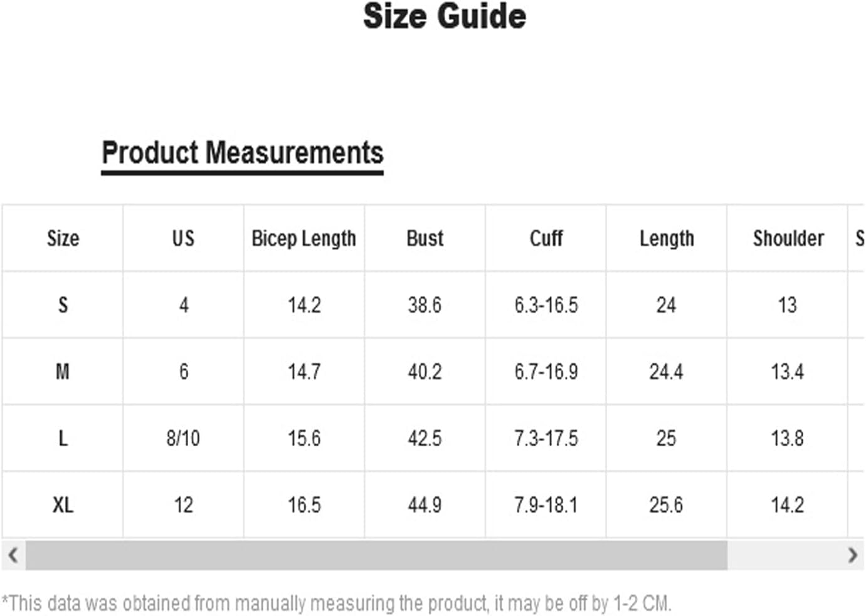Click the Size Guide title
This screenshot has height=616, width=866.
click(x=445, y=16)
